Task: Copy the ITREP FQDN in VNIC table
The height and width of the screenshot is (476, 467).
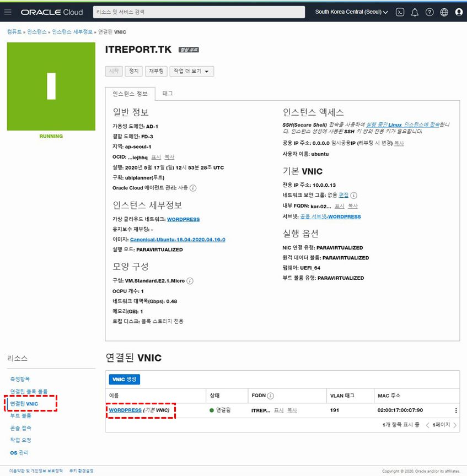Action: (292, 410)
